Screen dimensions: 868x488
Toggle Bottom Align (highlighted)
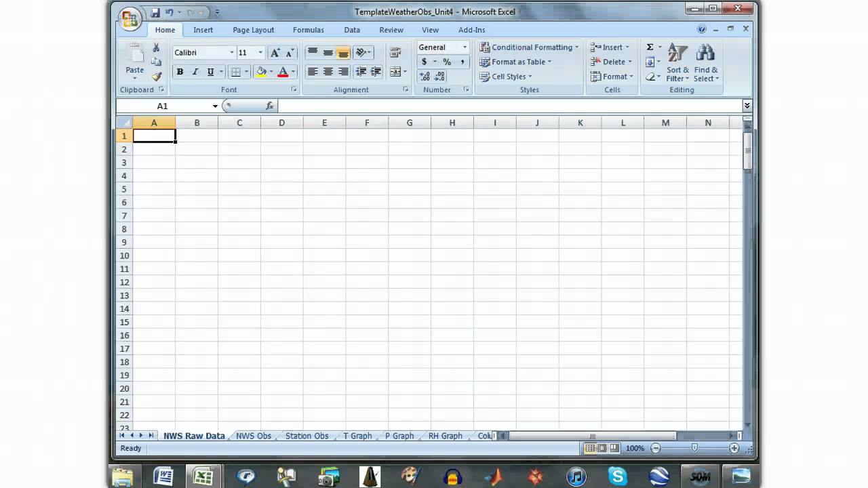coord(343,52)
